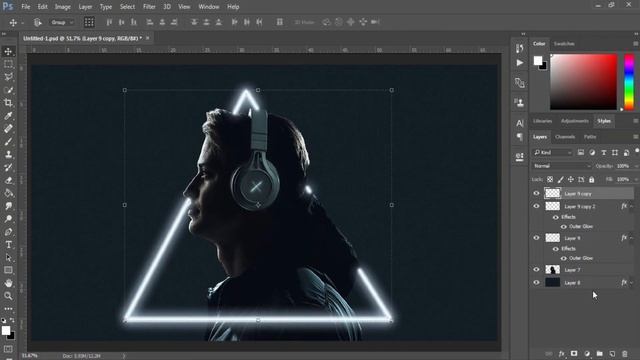Select the Clone Stamp tool

(x=8, y=154)
